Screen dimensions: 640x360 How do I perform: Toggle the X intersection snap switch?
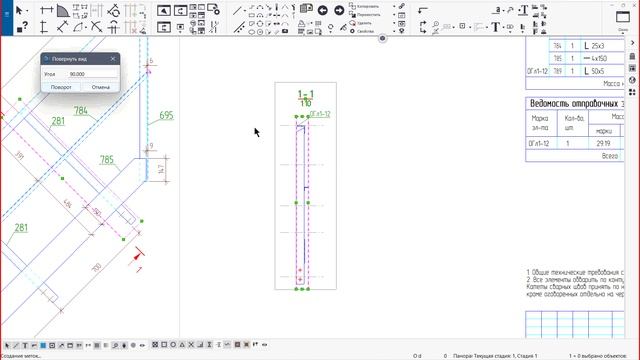pyautogui.click(x=191, y=345)
